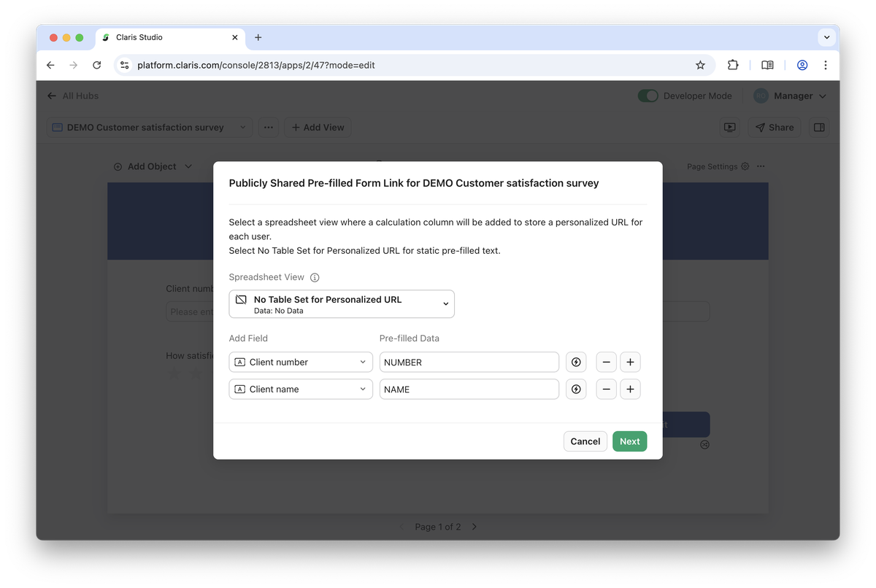Remove the Client number field row
Screen dimensions: 876x588
coord(607,363)
